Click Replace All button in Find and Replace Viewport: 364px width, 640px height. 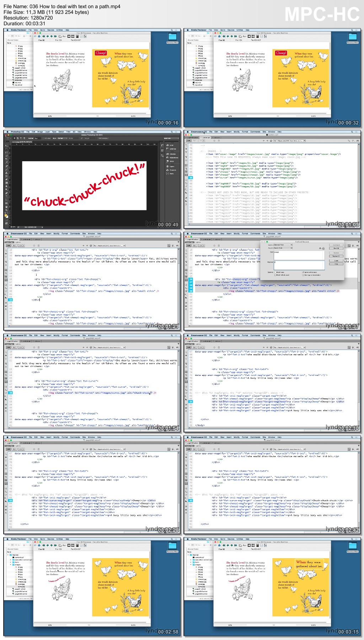336,256
